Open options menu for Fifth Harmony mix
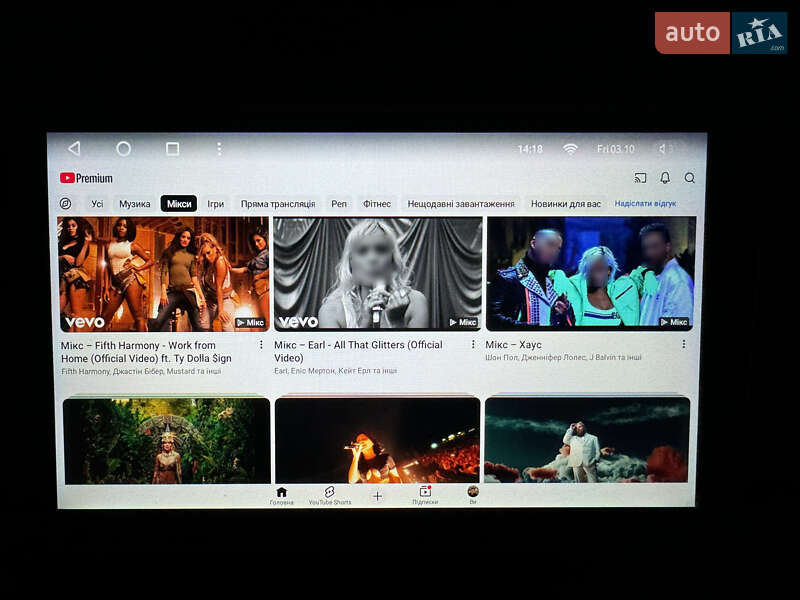The height and width of the screenshot is (600, 800). [x=261, y=345]
